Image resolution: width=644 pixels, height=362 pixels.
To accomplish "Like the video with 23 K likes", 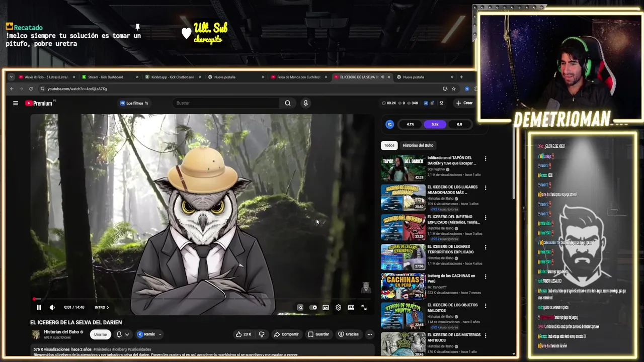I will click(x=244, y=334).
